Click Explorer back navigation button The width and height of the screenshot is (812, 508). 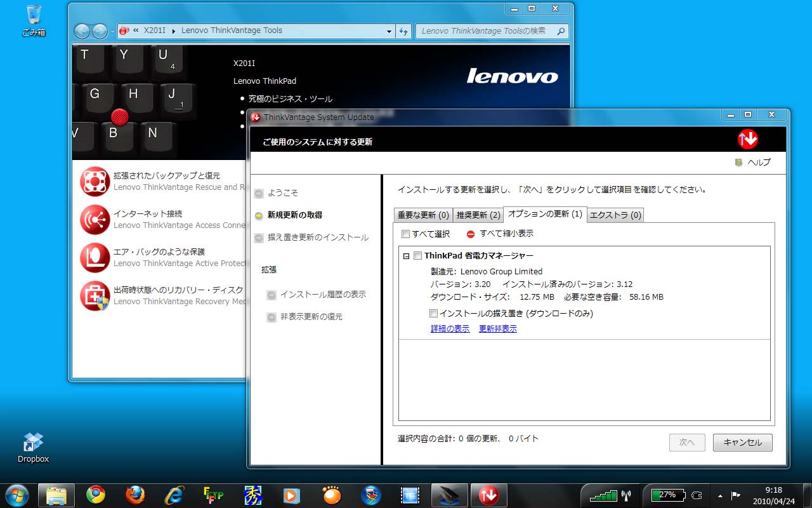tap(82, 31)
